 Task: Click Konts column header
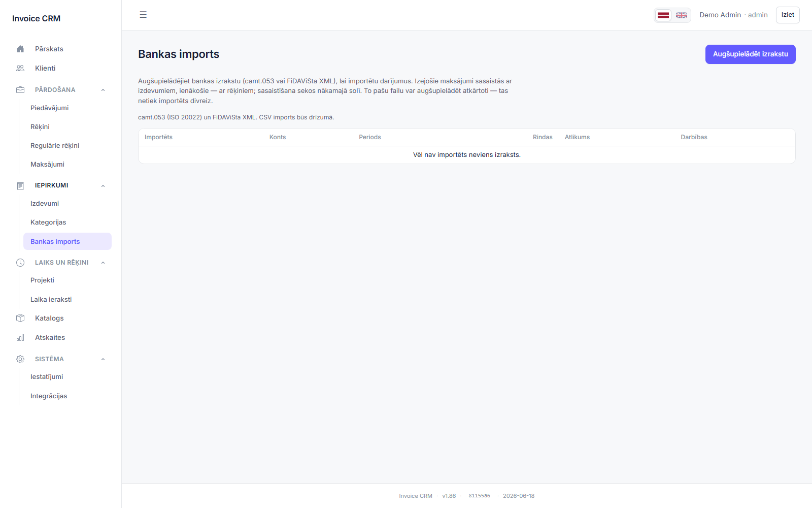pyautogui.click(x=278, y=137)
